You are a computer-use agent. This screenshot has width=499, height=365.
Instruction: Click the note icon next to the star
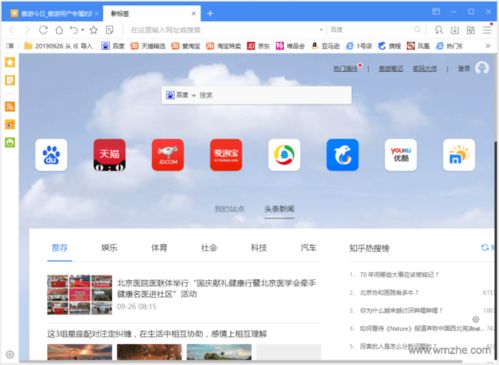109,30
